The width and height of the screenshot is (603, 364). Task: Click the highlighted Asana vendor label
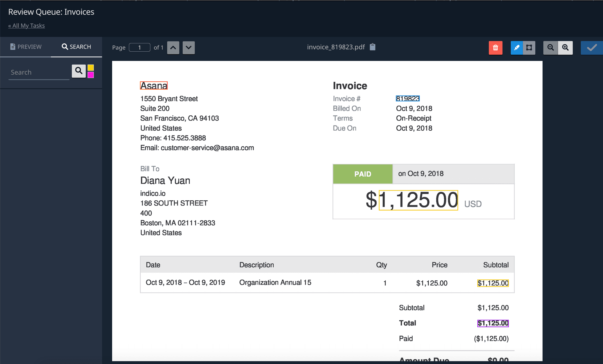(154, 85)
